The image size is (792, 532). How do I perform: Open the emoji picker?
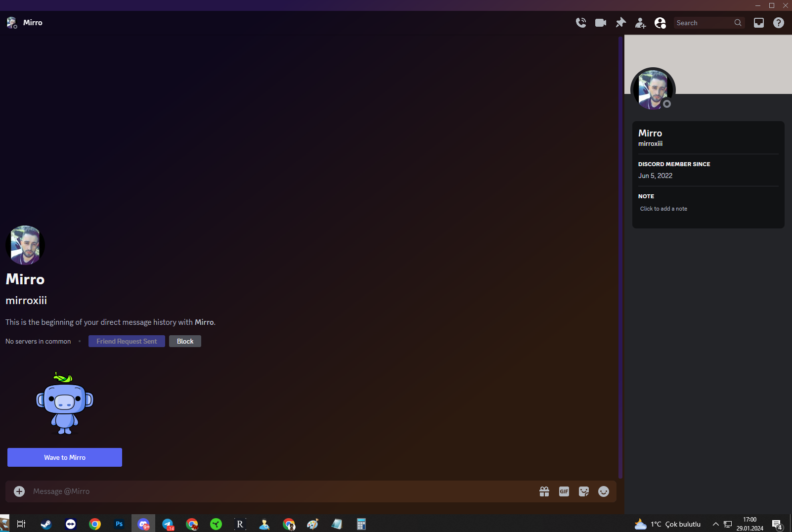click(x=604, y=491)
